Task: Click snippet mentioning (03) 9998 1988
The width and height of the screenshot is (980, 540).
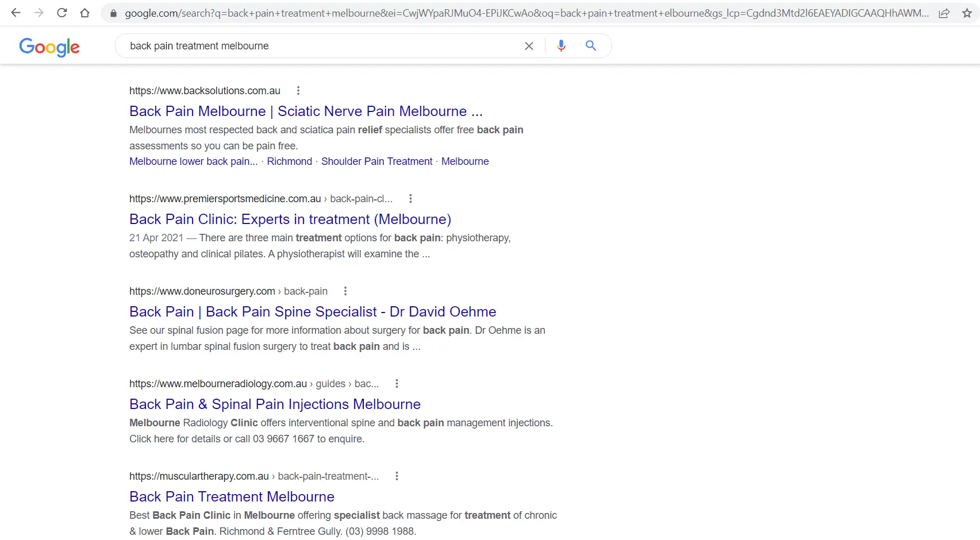Action: pyautogui.click(x=343, y=523)
